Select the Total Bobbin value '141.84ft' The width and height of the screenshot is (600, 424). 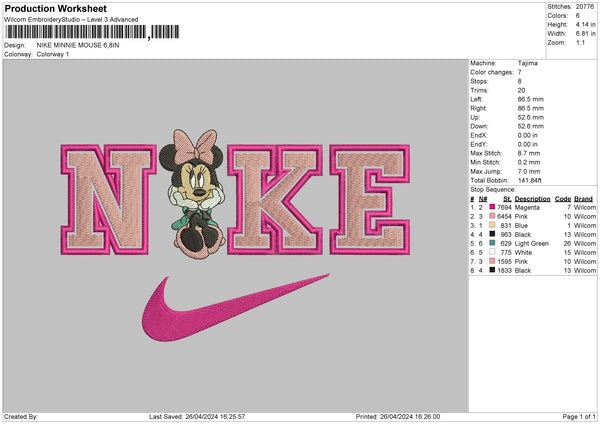tap(530, 180)
